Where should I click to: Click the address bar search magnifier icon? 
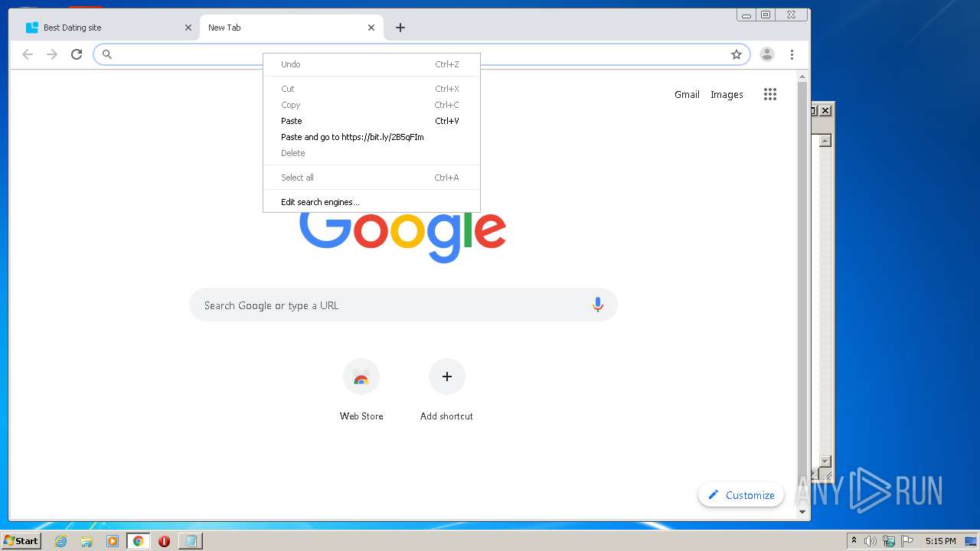coord(107,54)
